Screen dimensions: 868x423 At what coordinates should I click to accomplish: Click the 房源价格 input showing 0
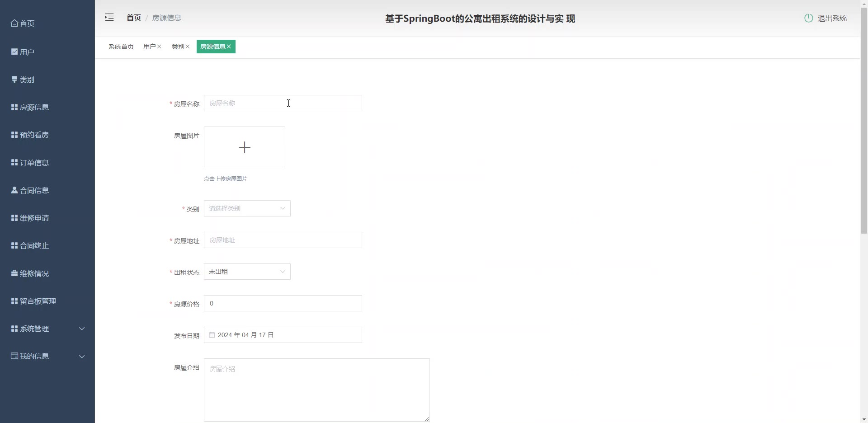(x=283, y=303)
